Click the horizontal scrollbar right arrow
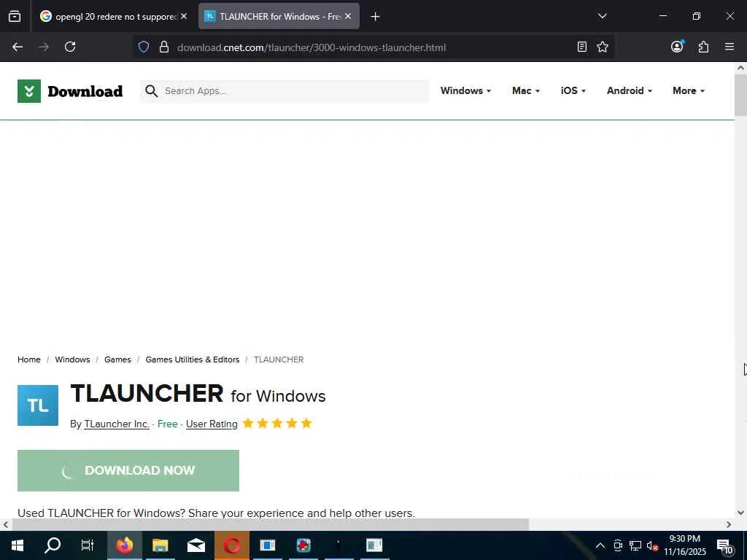 point(729,524)
